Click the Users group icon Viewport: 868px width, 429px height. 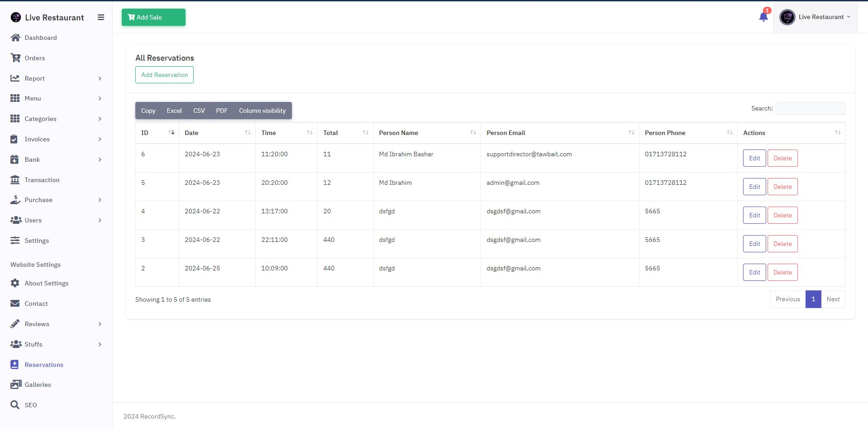coord(16,220)
